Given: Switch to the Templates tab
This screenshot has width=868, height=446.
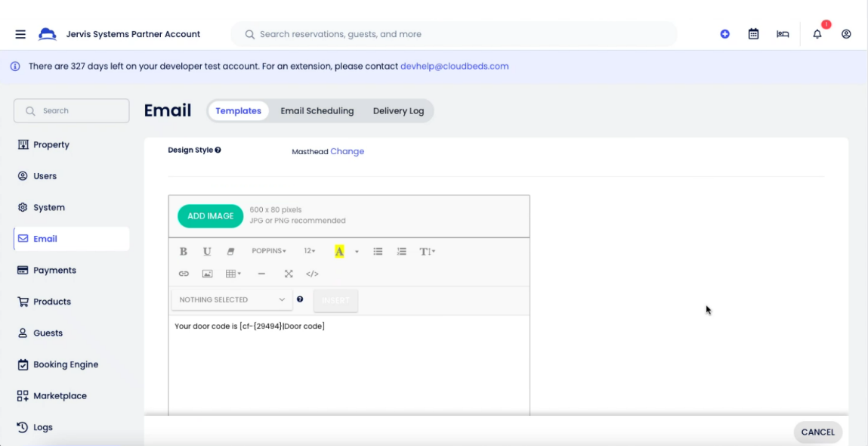Looking at the screenshot, I should point(238,111).
